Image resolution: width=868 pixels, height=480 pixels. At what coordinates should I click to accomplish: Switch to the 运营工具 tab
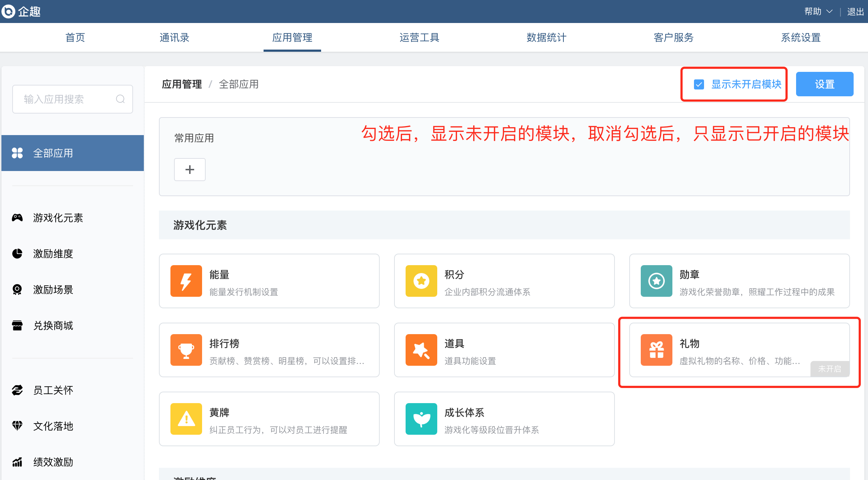tap(419, 37)
